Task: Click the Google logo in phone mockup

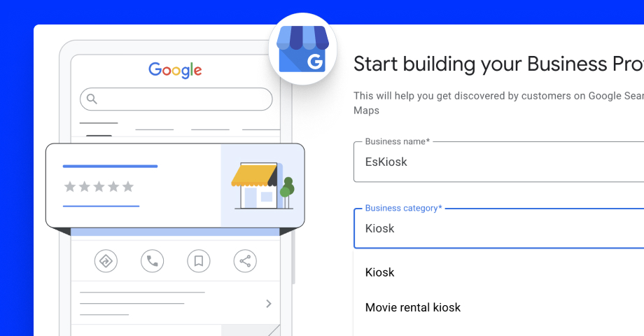Action: pyautogui.click(x=175, y=70)
